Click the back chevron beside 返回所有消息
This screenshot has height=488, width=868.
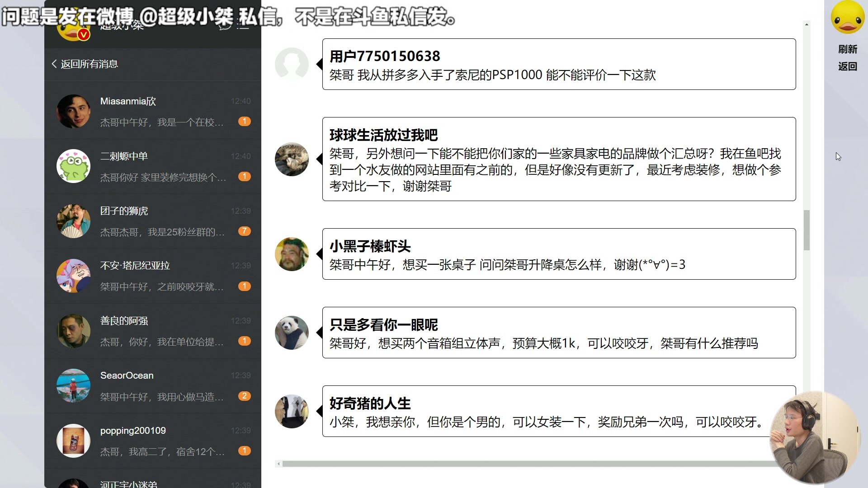pyautogui.click(x=54, y=64)
